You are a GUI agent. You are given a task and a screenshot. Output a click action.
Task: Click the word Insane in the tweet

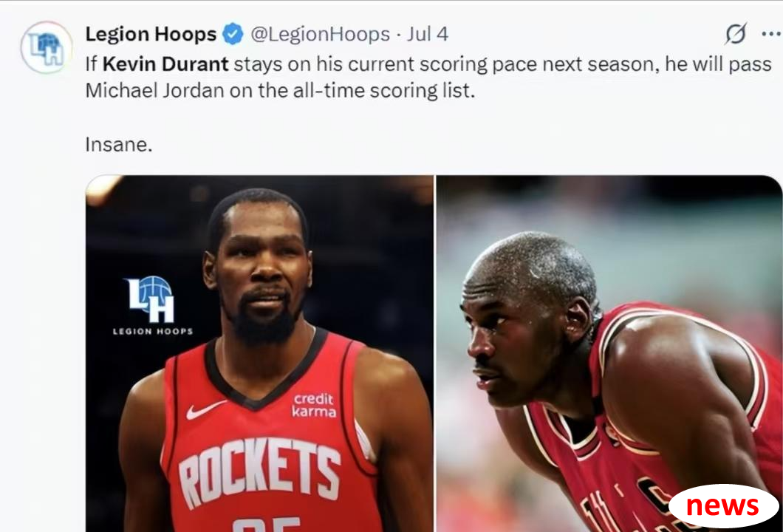pyautogui.click(x=118, y=144)
